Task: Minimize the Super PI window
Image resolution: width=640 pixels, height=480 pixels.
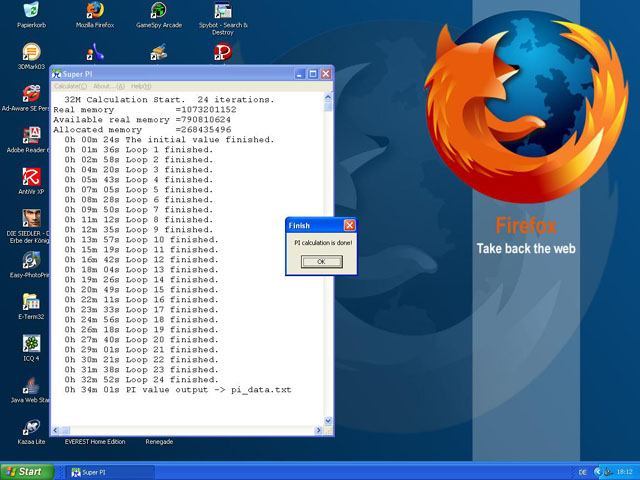Action: point(300,74)
